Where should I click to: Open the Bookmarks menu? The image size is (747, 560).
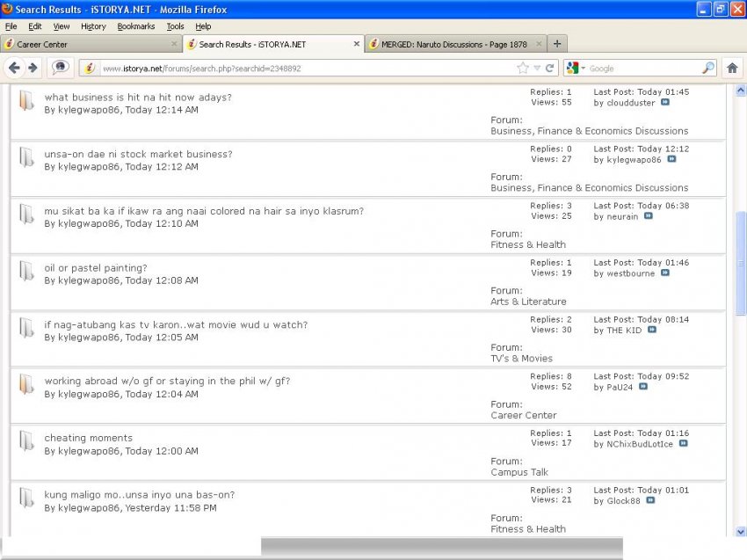135,26
